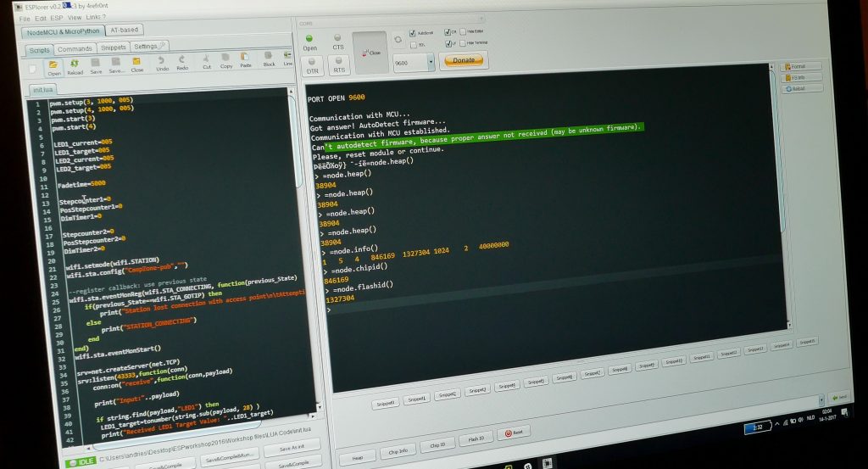Click the FS Info button in right panel
The image size is (868, 469).
tap(802, 77)
